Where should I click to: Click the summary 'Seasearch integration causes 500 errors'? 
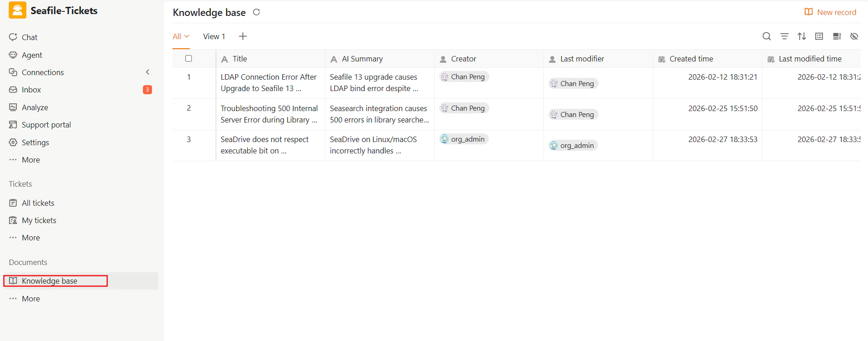(379, 114)
